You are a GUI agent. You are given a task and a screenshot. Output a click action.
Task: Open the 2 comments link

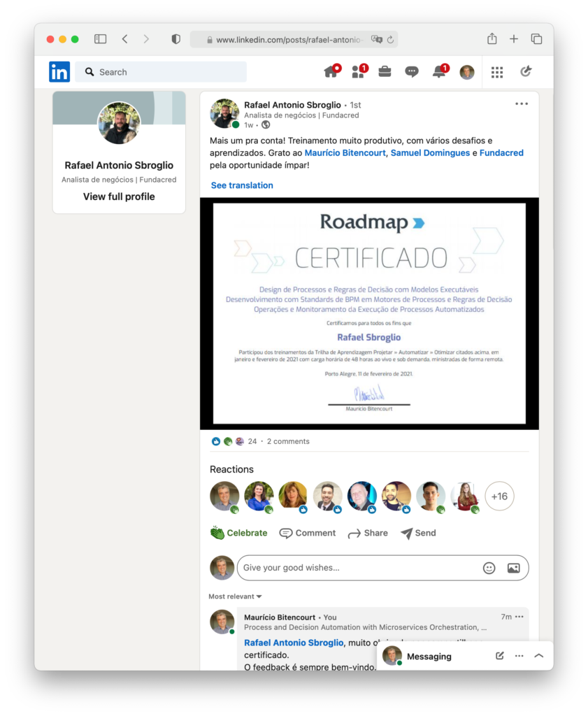(x=288, y=442)
